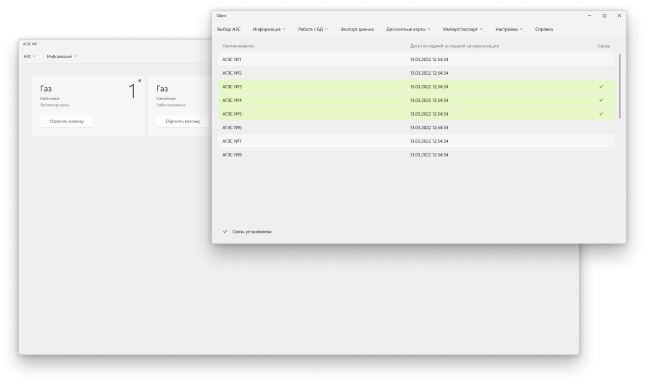This screenshot has height=383, width=647.
Task: Minimize the Офис window
Action: point(590,16)
